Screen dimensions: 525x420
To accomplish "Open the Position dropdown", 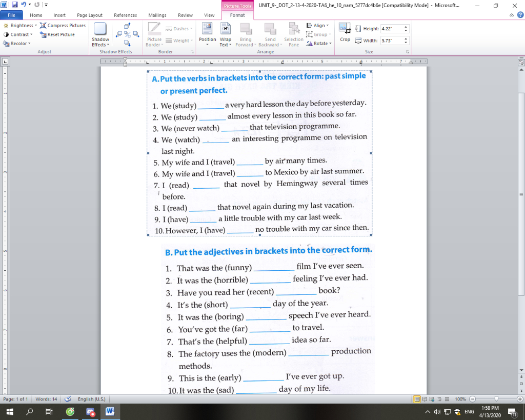I will click(207, 34).
